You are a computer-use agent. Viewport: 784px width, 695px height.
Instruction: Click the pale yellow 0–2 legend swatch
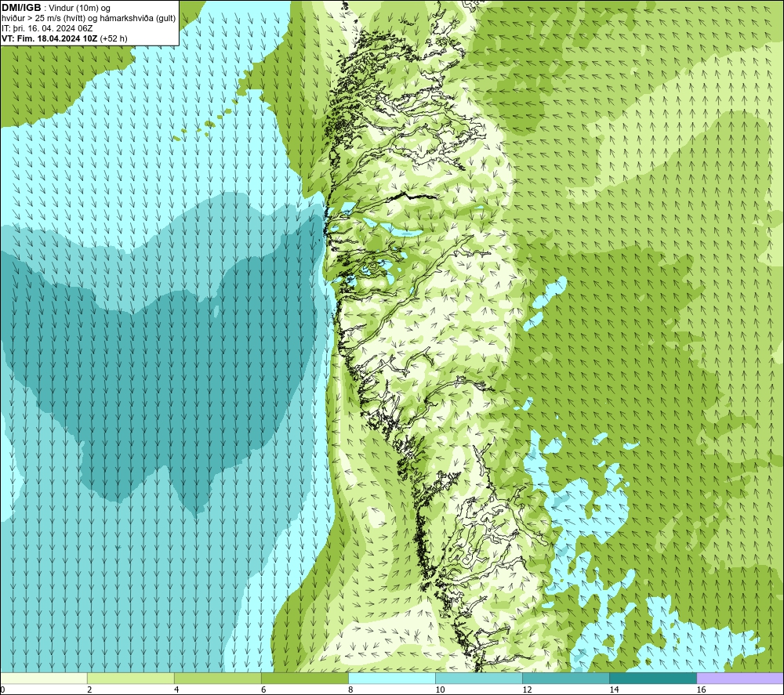pyautogui.click(x=44, y=678)
